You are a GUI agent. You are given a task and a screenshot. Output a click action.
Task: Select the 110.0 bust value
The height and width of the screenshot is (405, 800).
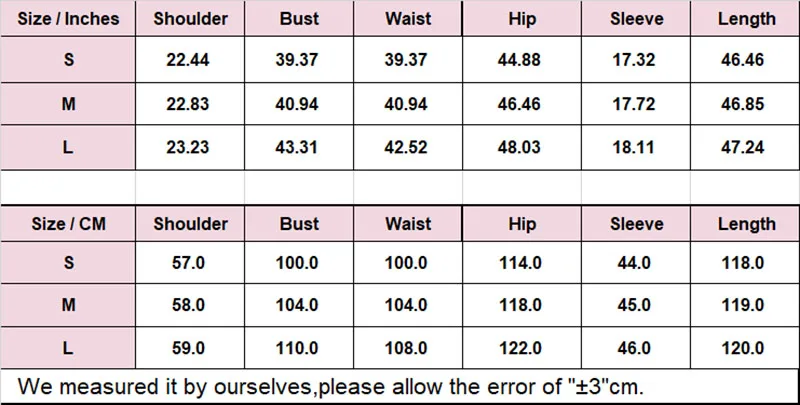297,348
